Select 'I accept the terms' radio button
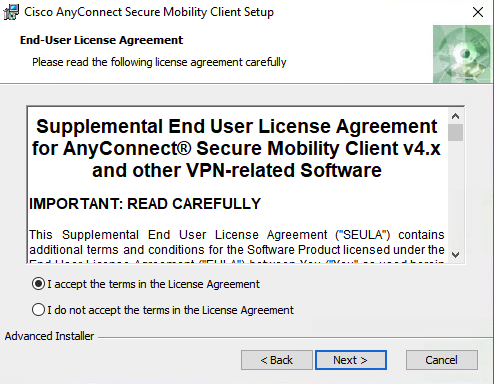 coord(38,284)
